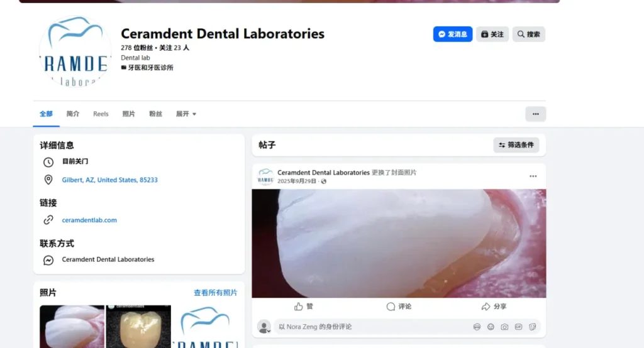Viewport: 644px width, 348px height.
Task: Open emoji picker in comment box
Action: (x=491, y=327)
